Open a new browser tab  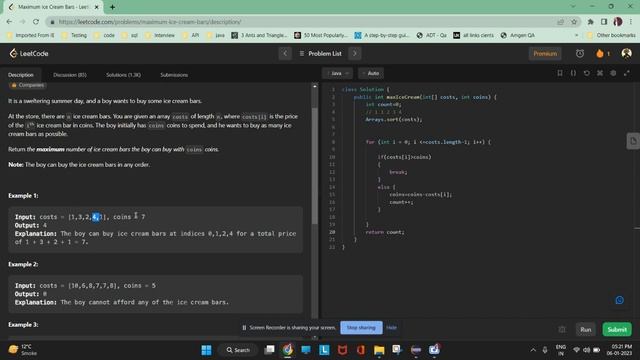112,7
